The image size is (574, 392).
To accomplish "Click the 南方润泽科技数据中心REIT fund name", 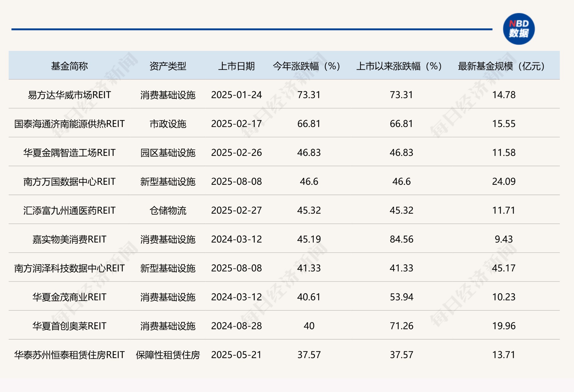I will pos(69,268).
